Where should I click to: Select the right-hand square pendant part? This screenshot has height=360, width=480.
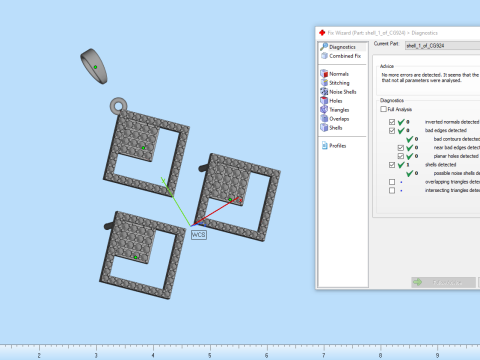238,197
